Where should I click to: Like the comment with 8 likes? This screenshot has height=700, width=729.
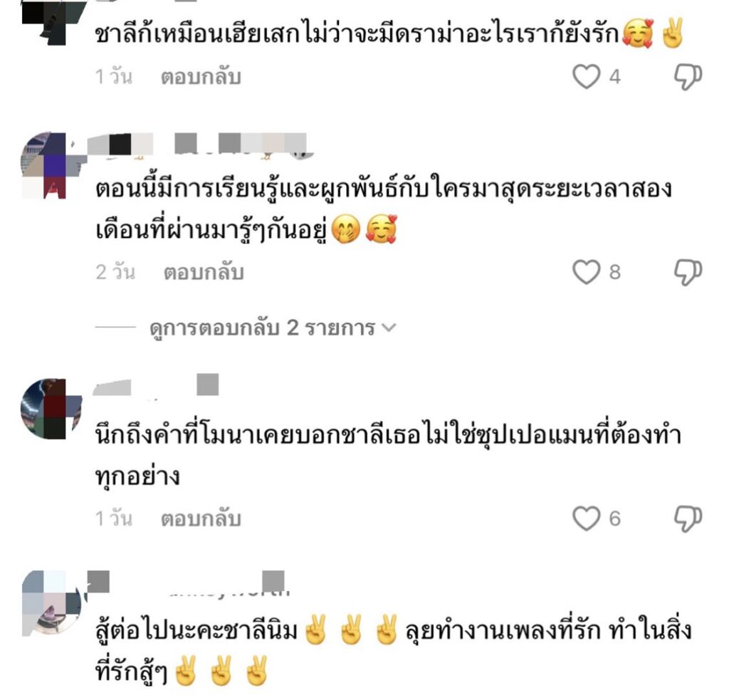pos(586,272)
